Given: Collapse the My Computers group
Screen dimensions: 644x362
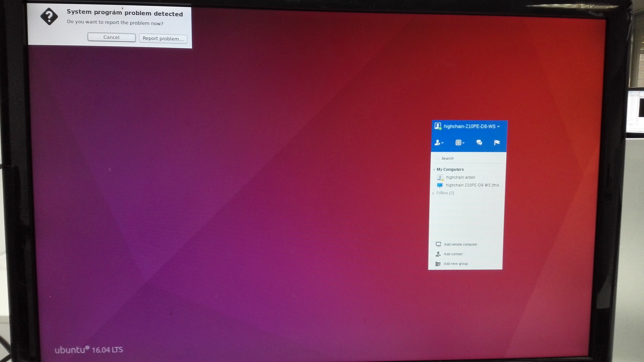Looking at the screenshot, I should pyautogui.click(x=434, y=170).
